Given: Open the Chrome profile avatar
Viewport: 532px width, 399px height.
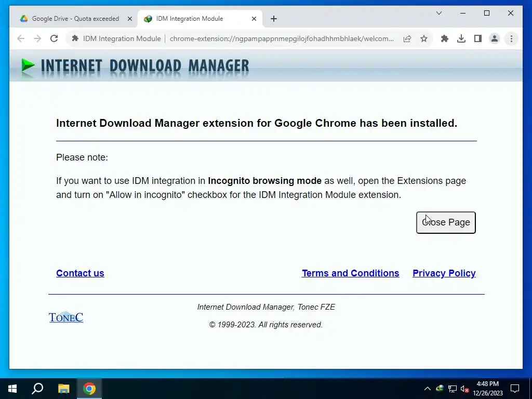Looking at the screenshot, I should point(495,38).
